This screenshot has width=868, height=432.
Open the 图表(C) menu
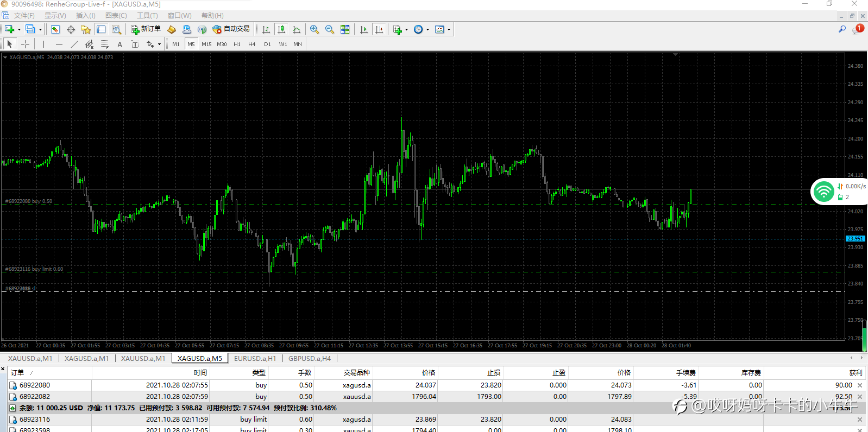(116, 16)
